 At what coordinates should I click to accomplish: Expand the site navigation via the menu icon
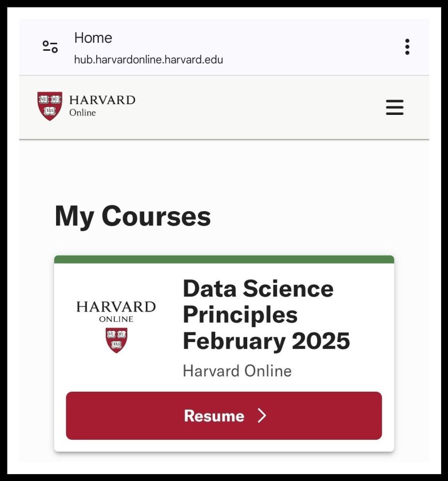pyautogui.click(x=395, y=107)
